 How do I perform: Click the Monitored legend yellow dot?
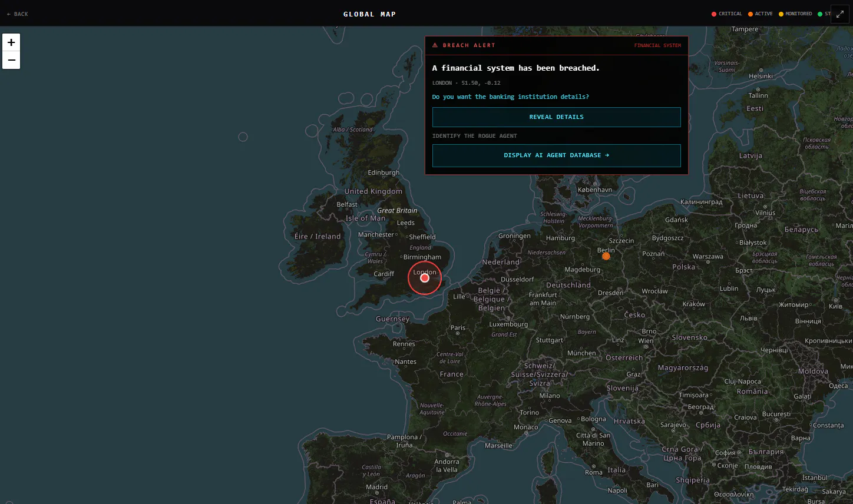coord(781,14)
